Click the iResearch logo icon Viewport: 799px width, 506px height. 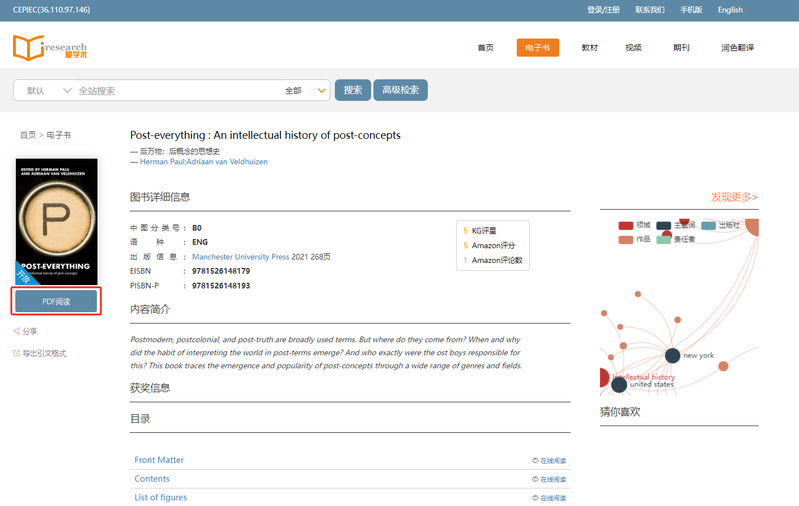(x=28, y=47)
